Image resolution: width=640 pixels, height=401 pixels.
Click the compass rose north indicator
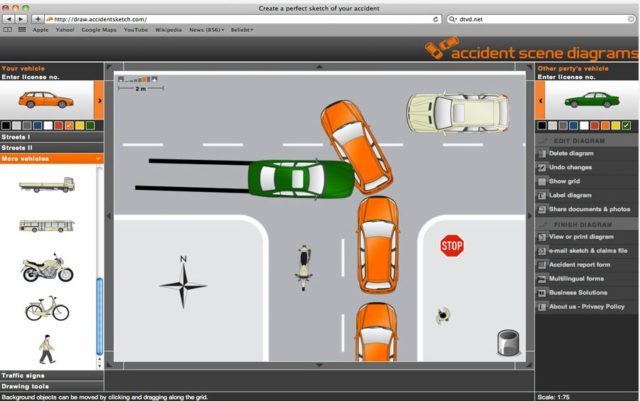pyautogui.click(x=183, y=282)
